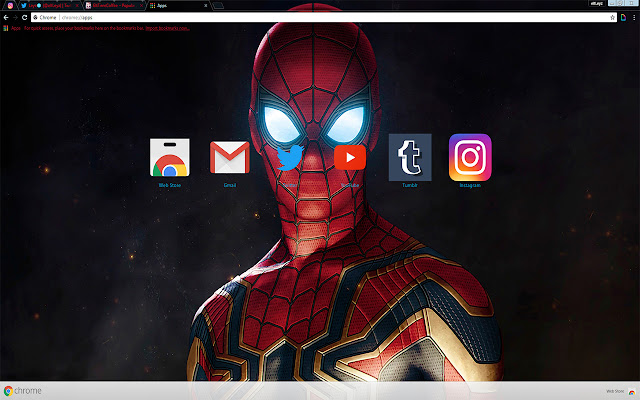The height and width of the screenshot is (400, 640).
Task: Open the Twitter app shortcut
Action: point(290,158)
